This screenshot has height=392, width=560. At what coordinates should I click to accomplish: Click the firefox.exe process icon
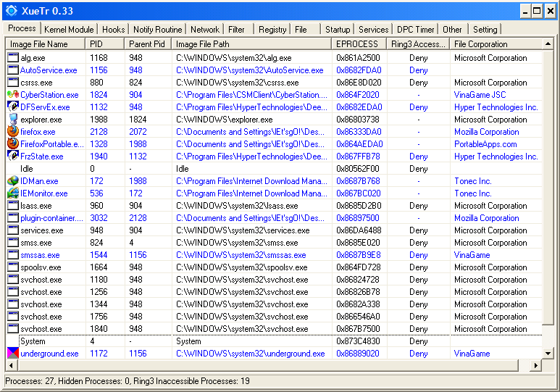pos(12,132)
